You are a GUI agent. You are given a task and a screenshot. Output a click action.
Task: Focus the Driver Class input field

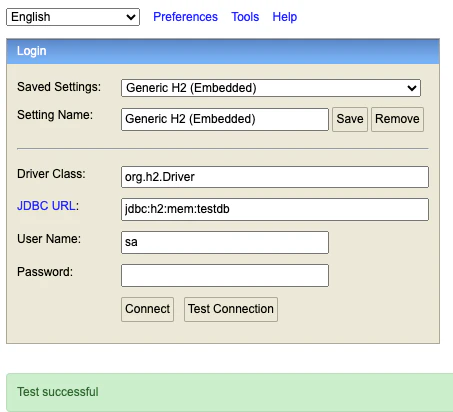275,177
